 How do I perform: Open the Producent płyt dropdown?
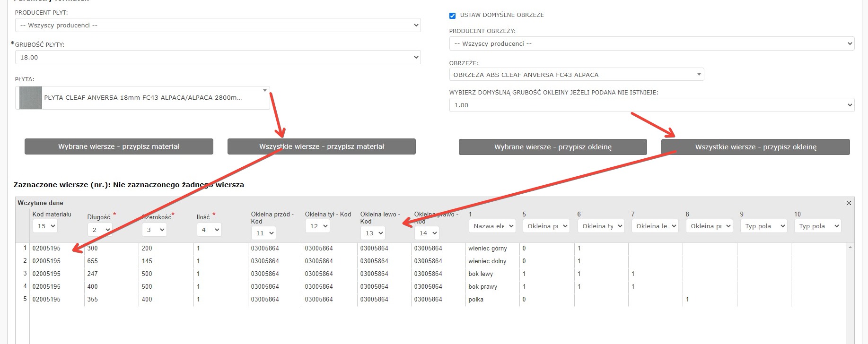click(x=218, y=26)
